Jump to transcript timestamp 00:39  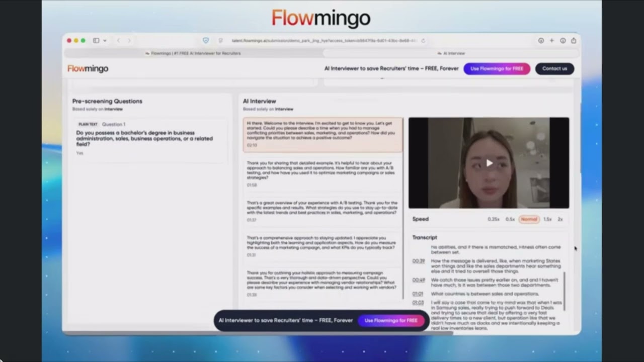(x=419, y=261)
